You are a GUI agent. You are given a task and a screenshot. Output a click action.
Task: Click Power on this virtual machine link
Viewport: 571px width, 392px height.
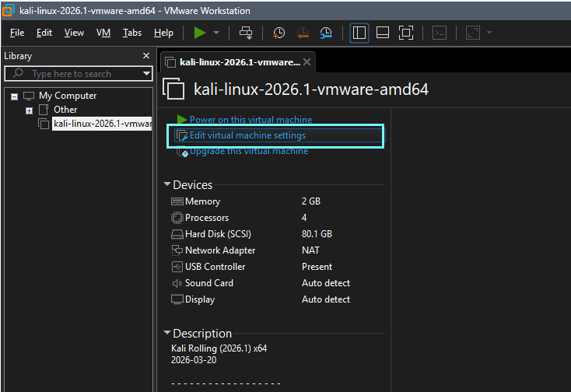(250, 119)
